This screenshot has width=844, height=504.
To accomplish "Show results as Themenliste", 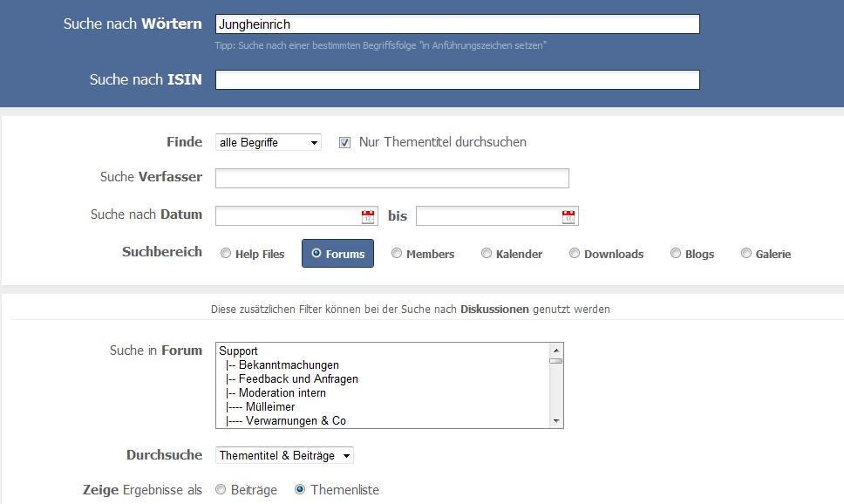I will click(x=300, y=489).
